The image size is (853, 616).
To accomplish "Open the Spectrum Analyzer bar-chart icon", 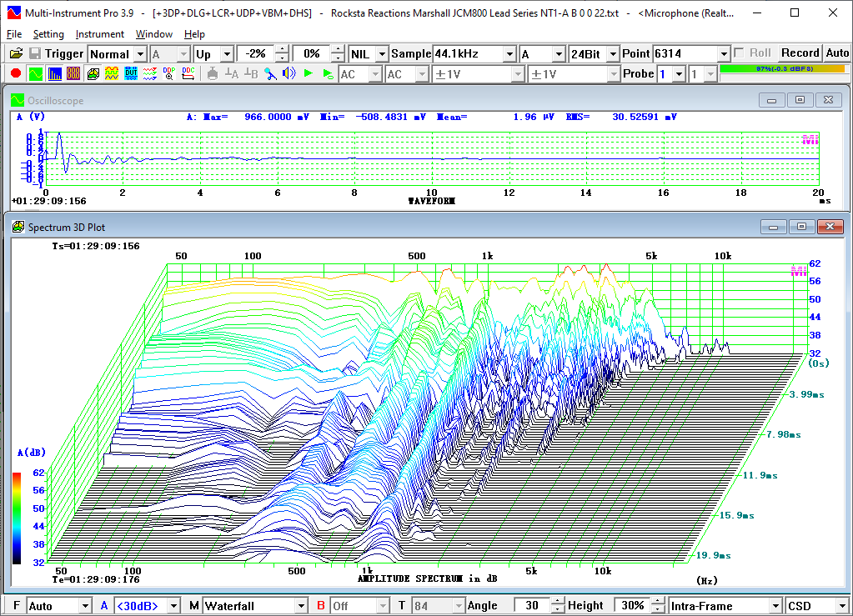I will point(54,73).
